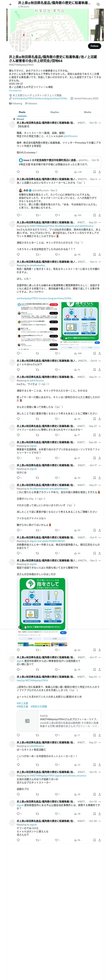Reply to the Sep 22 post
This screenshot has width=110, height=980.
click(18, 254)
